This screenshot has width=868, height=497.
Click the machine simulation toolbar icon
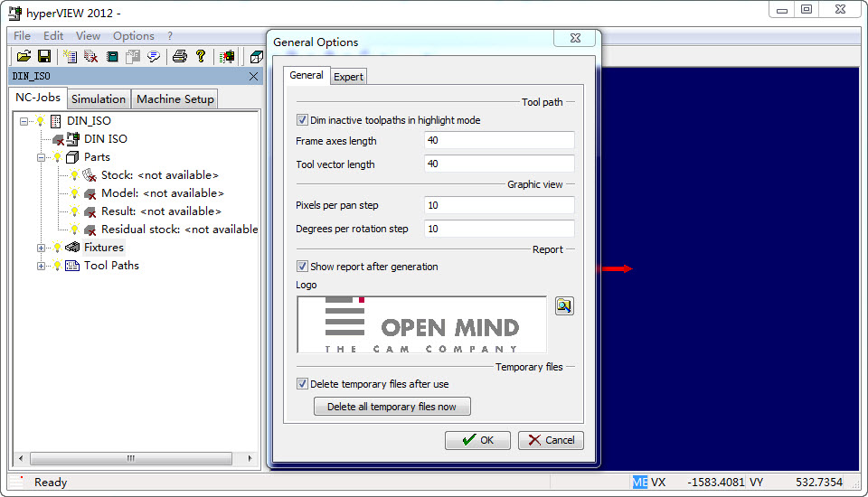tap(226, 56)
